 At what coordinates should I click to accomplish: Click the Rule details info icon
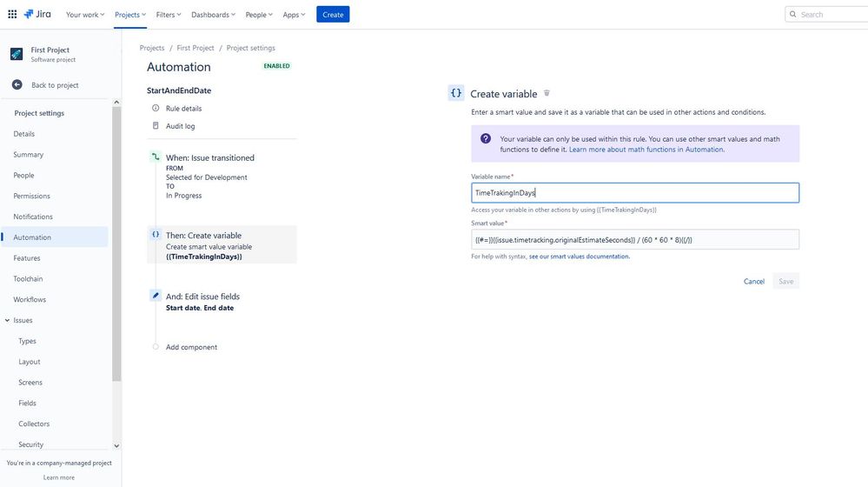tap(156, 108)
